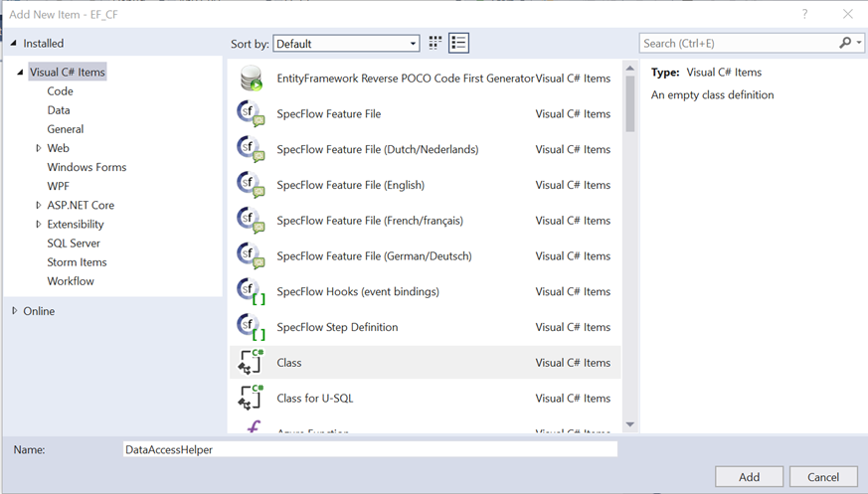Select 'Class for U-SQL' item text
The height and width of the screenshot is (494, 868).
pyautogui.click(x=315, y=398)
